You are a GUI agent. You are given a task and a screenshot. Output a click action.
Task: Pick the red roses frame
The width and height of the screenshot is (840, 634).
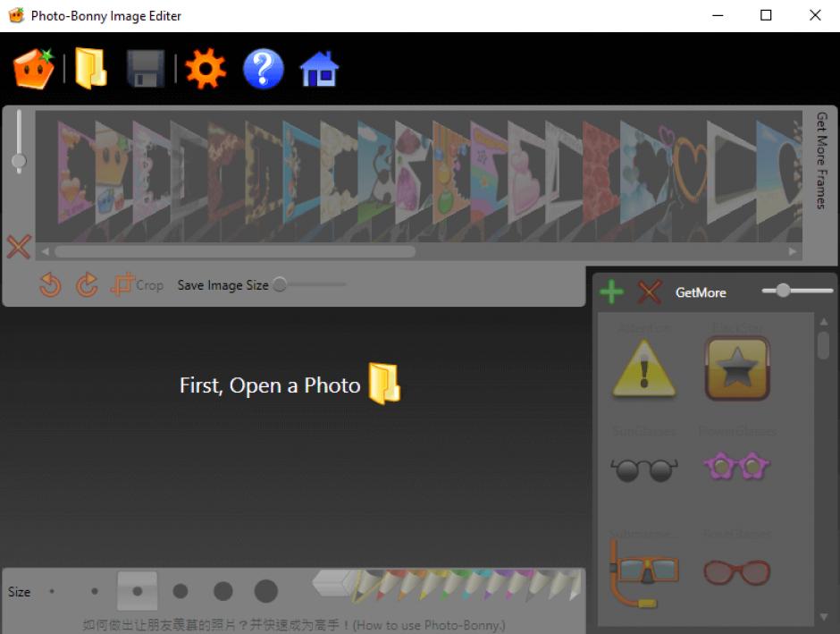click(x=601, y=172)
